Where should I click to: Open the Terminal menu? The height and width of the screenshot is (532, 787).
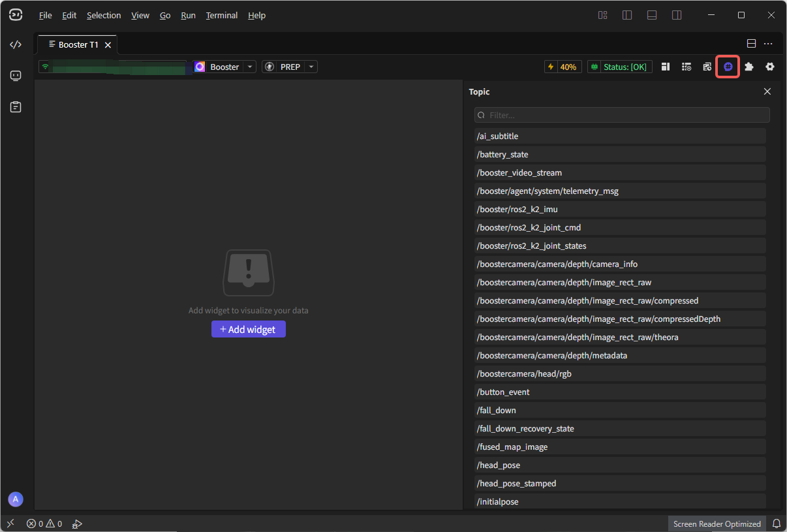pyautogui.click(x=222, y=15)
